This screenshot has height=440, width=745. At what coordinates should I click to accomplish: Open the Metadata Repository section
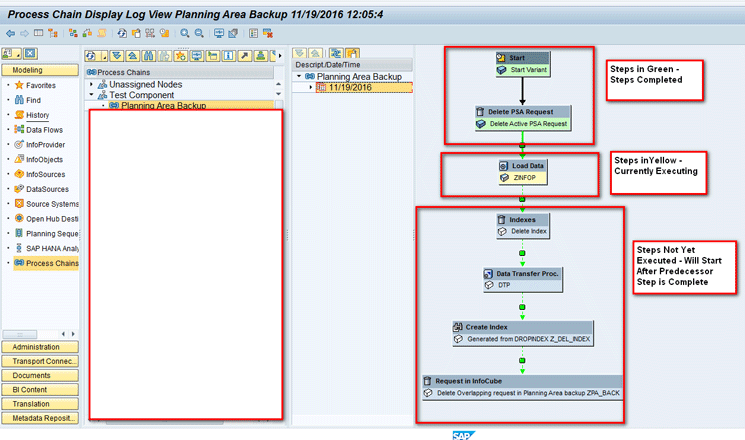point(40,418)
